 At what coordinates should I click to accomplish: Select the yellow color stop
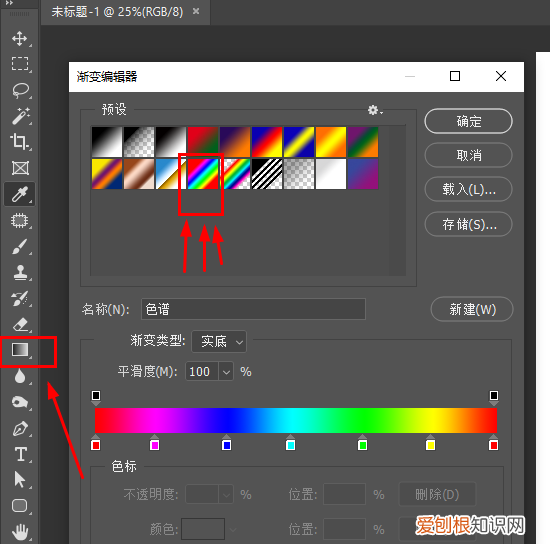click(430, 443)
